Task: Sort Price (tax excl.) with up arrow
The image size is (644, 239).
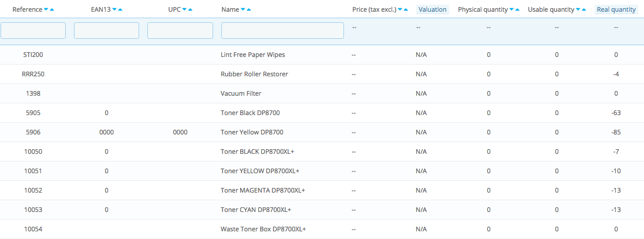Action: tap(406, 9)
